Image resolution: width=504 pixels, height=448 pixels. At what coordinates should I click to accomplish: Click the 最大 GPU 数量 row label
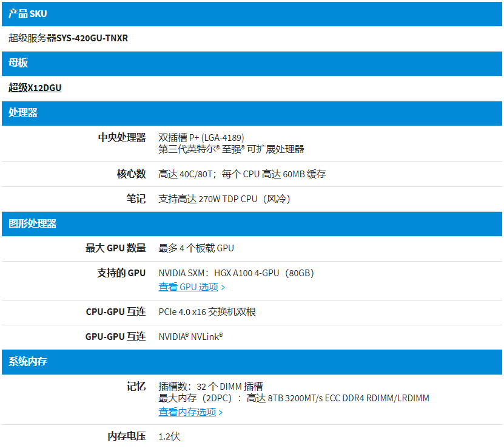tap(115, 248)
